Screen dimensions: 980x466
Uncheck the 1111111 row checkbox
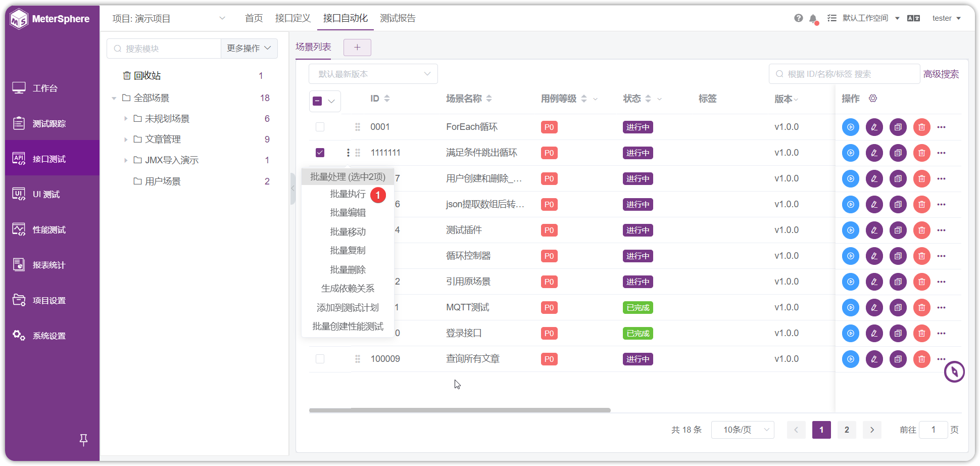click(320, 153)
